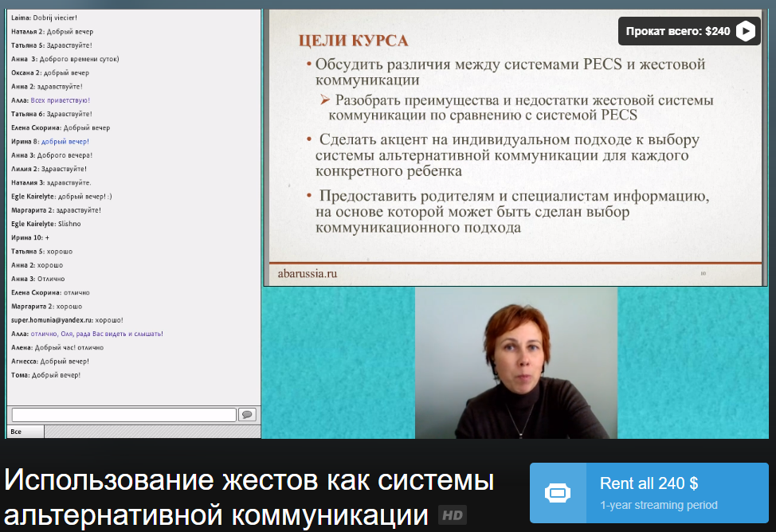
Task: Click the "Прокат всего: $240" label
Action: tap(677, 32)
